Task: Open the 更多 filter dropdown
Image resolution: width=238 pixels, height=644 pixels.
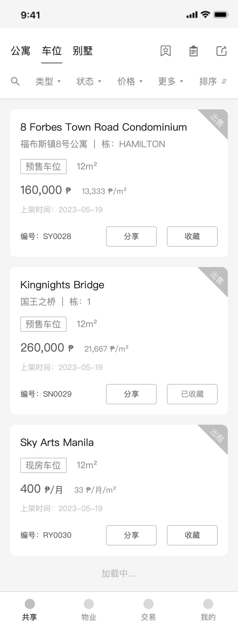Action: click(x=170, y=81)
